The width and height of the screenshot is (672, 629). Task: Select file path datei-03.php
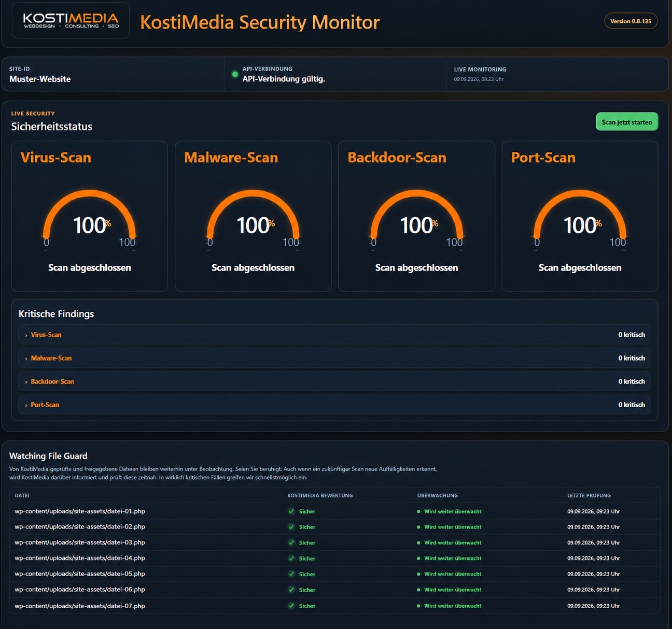tap(80, 542)
